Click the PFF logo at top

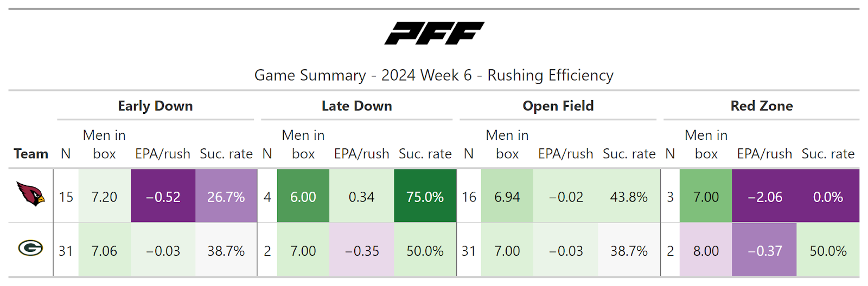[x=434, y=33]
